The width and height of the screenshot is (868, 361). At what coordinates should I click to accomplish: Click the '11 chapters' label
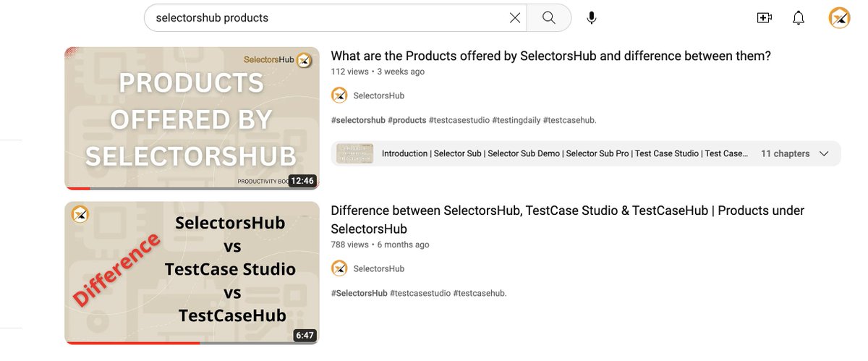pyautogui.click(x=785, y=153)
